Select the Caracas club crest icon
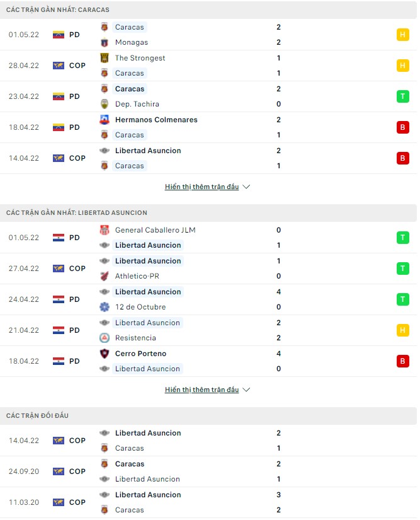The height and width of the screenshot is (520, 420). tap(106, 27)
